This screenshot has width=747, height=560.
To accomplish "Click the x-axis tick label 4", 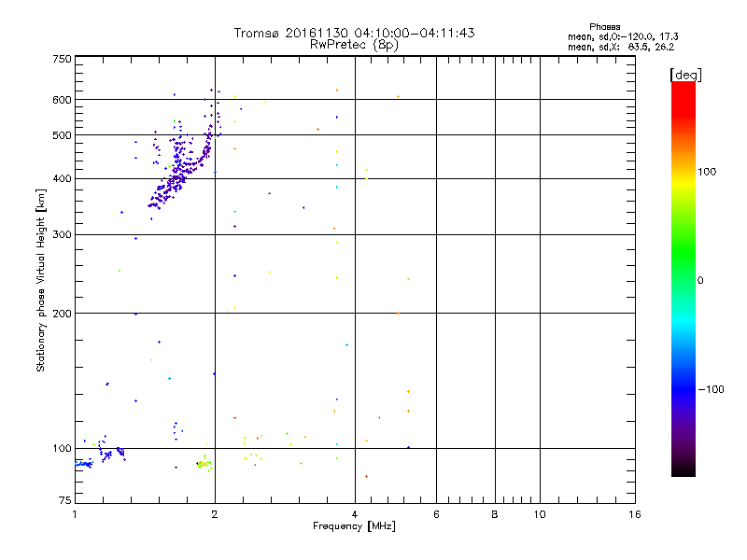I will (355, 514).
